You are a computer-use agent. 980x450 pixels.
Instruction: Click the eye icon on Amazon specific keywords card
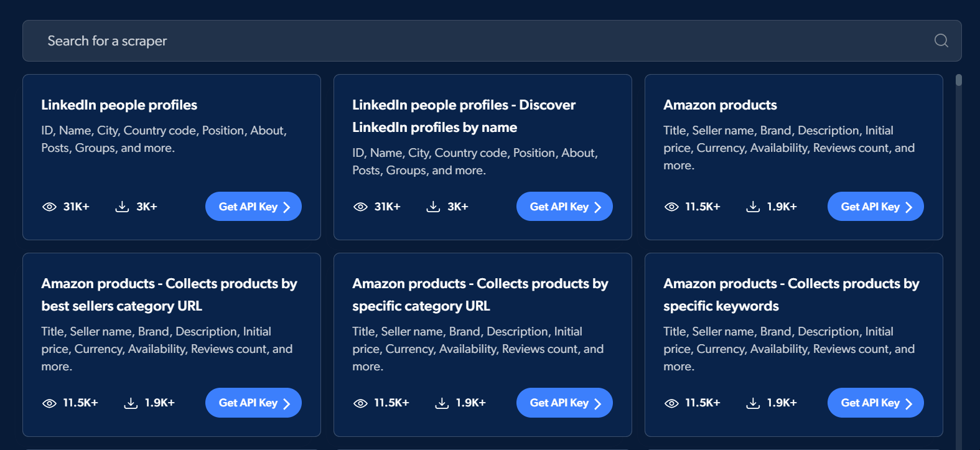[672, 403]
